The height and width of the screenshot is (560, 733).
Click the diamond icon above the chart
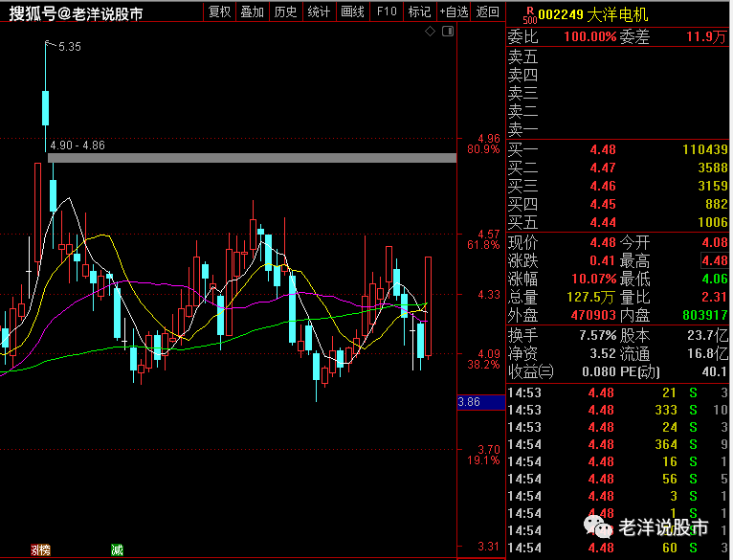431,32
